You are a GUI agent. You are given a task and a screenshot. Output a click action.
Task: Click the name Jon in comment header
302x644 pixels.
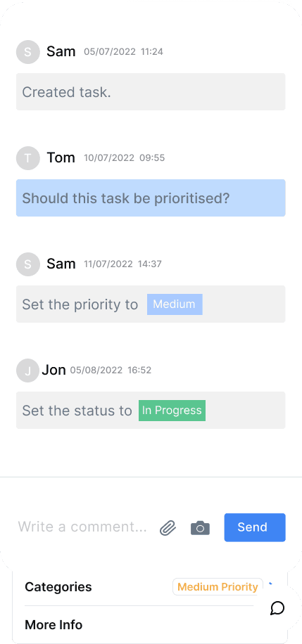(54, 370)
